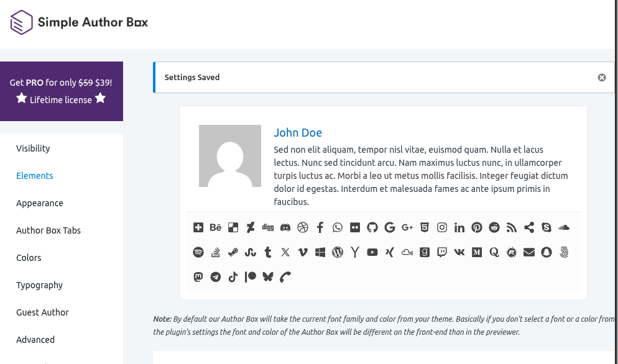Click the Flickr social icon
618x364 pixels.
click(355, 227)
